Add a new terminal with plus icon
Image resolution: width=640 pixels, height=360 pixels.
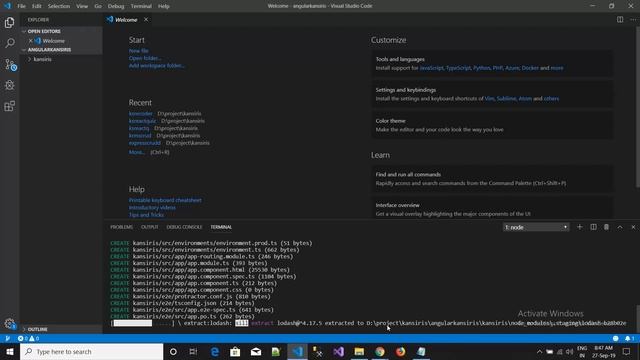(x=580, y=227)
